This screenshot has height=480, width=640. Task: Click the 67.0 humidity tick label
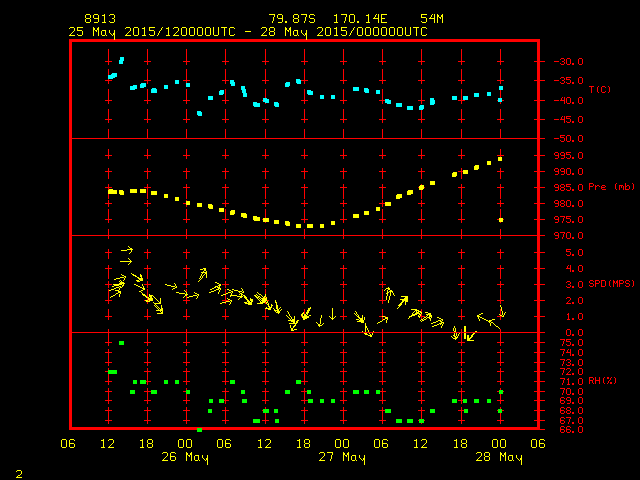(571, 420)
